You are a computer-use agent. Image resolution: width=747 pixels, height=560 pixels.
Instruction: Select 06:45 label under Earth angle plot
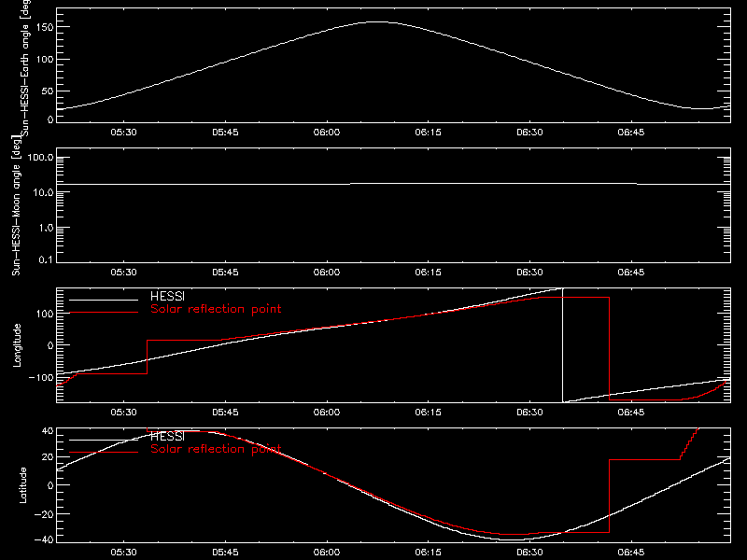(x=631, y=133)
